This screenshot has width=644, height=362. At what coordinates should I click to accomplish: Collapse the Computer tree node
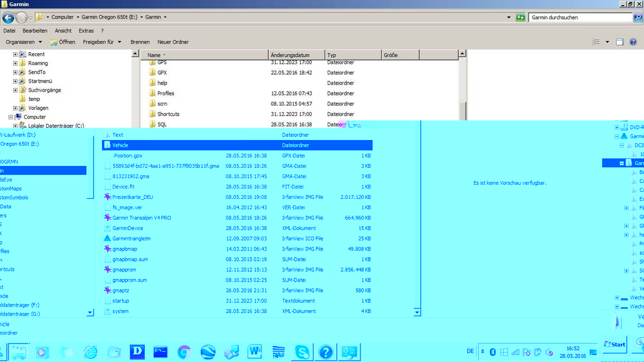(x=10, y=117)
